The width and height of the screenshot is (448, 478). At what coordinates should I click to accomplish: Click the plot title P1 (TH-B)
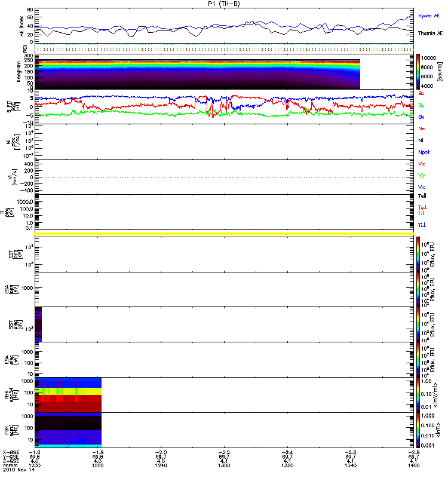(x=223, y=4)
